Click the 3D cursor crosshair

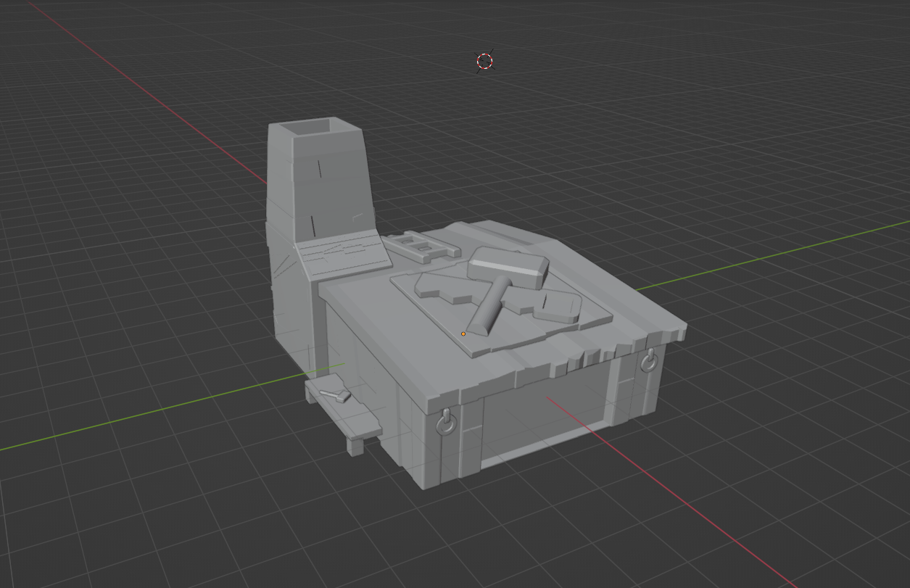(485, 61)
